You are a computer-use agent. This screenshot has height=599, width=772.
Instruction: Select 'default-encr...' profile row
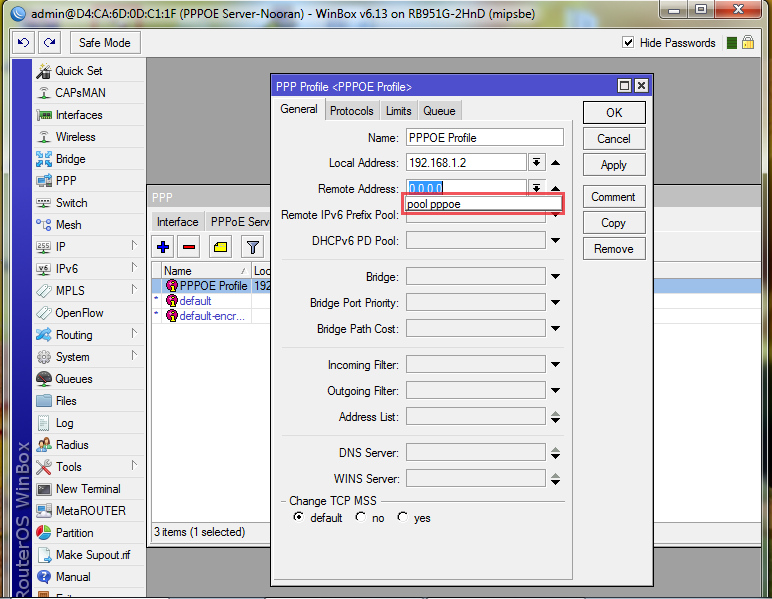211,316
